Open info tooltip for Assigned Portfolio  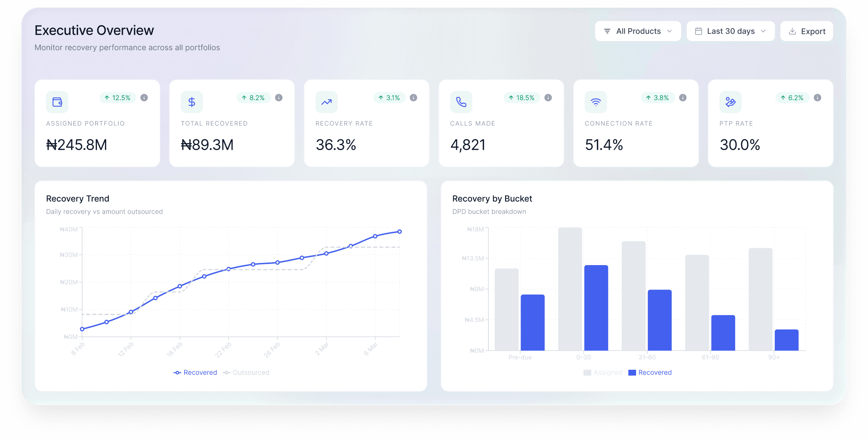click(144, 98)
